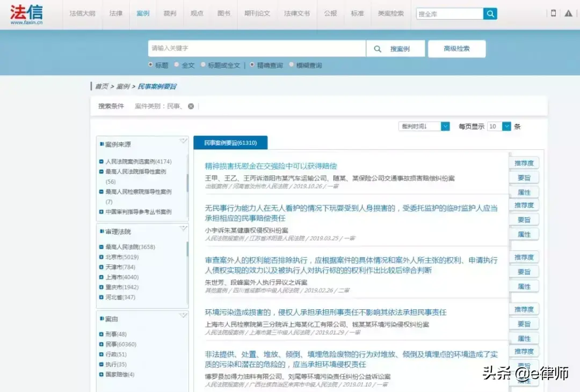The height and width of the screenshot is (392, 580).
Task: Collapse the 审理法院 filter panel arrow
Action: (183, 228)
